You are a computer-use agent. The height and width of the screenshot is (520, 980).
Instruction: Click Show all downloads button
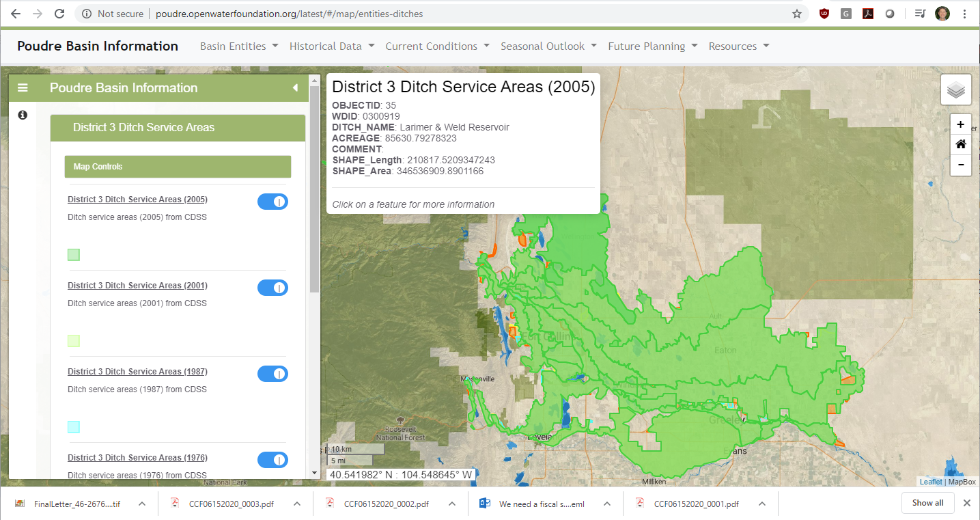pos(927,503)
